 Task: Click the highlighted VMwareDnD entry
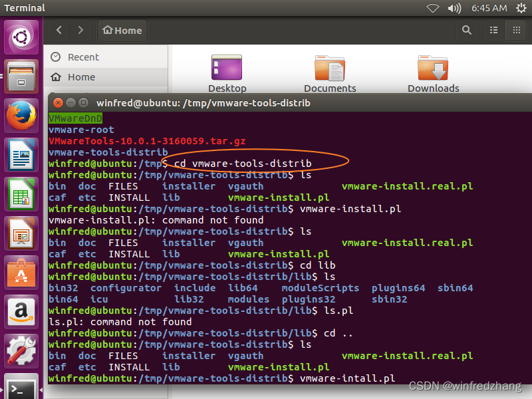tap(75, 118)
